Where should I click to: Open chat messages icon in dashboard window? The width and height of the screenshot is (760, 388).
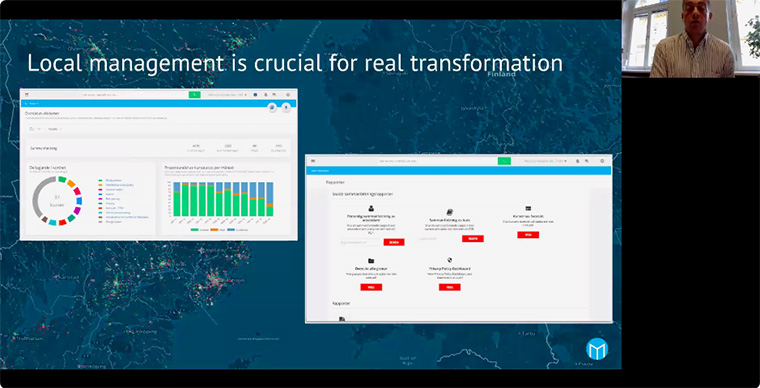click(x=274, y=95)
